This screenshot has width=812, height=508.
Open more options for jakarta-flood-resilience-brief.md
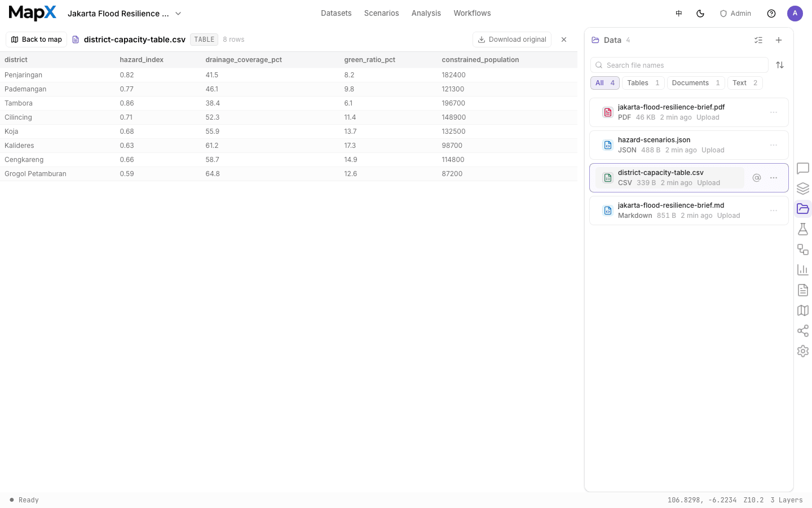click(774, 211)
